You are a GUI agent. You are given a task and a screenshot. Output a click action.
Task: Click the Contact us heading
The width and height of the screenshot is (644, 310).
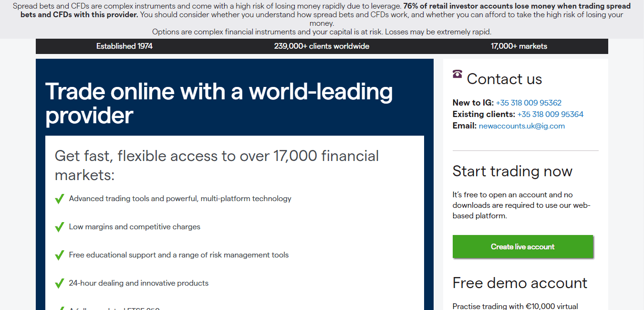[504, 79]
